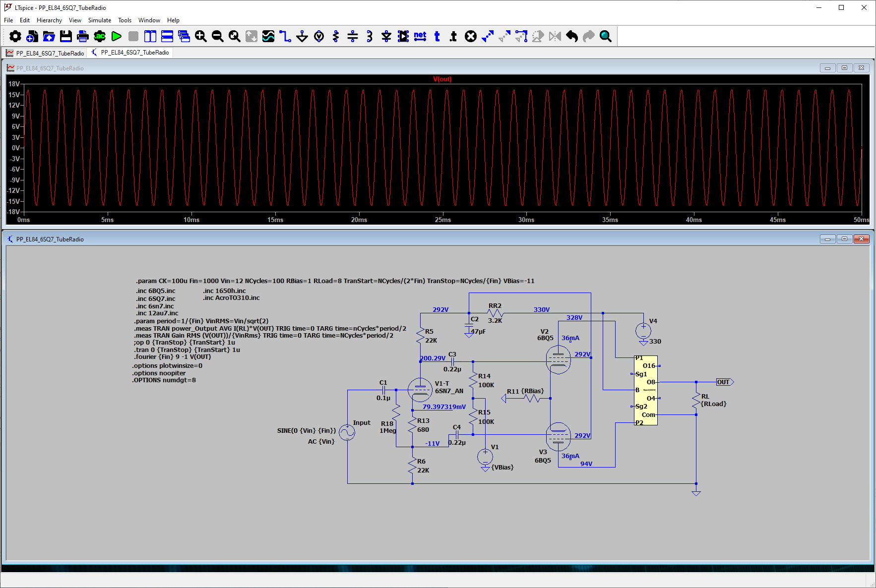The image size is (876, 588).
Task: Tile windows horizontally from the toolbar
Action: 167,36
